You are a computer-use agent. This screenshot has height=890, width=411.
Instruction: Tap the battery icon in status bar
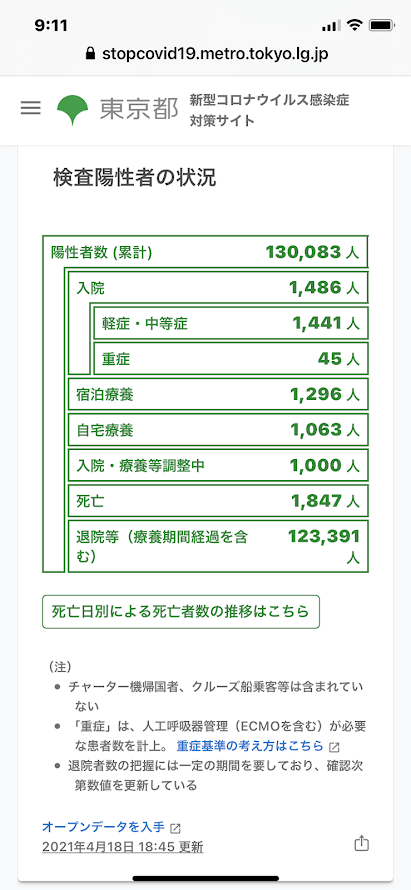click(x=381, y=26)
